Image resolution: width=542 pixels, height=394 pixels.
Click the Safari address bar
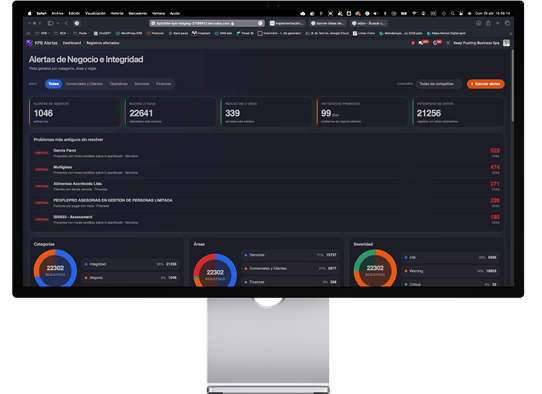(x=207, y=23)
